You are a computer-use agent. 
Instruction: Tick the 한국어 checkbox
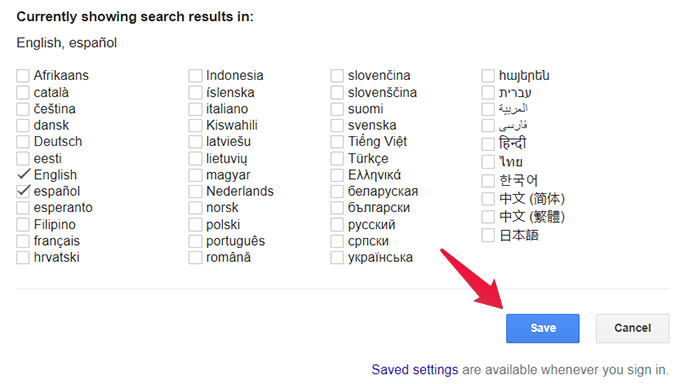click(x=488, y=181)
